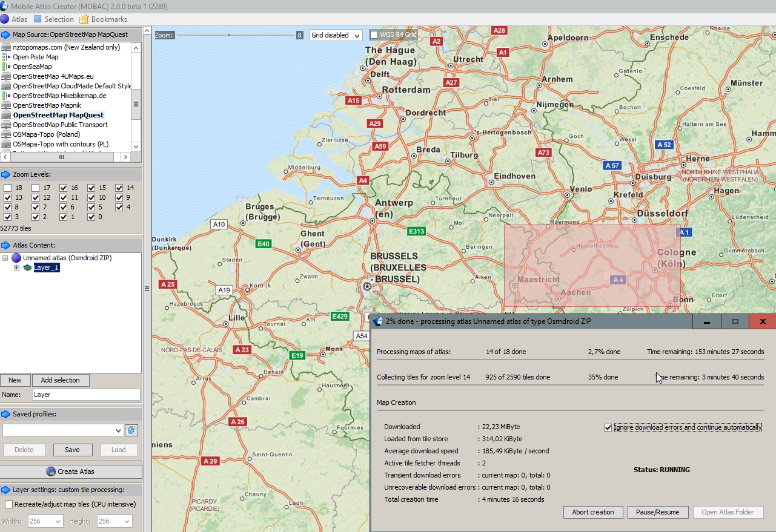The height and width of the screenshot is (532, 776).
Task: Click the Abort creation button
Action: 592,512
